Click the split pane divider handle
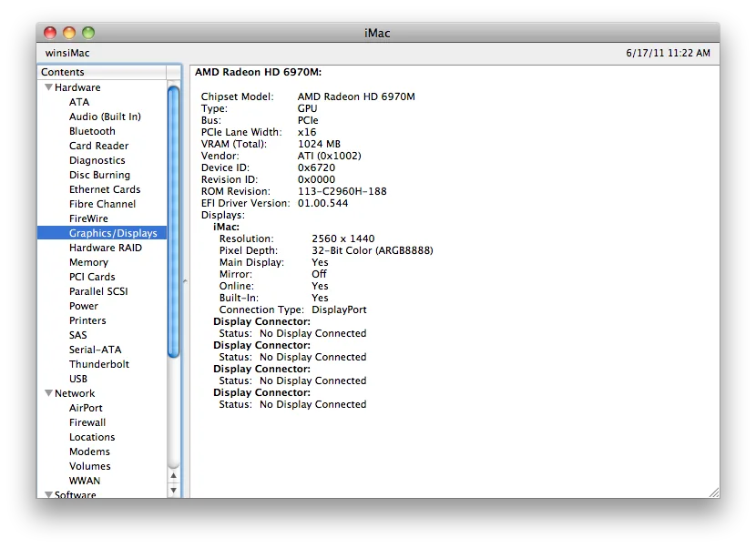Image resolution: width=756 pixels, height=548 pixels. click(185, 282)
